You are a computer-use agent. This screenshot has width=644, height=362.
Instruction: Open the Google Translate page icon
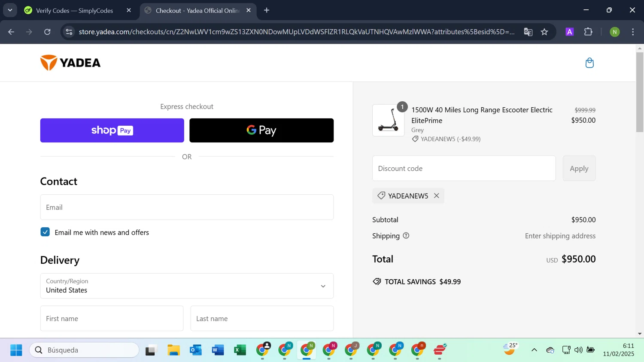point(528,32)
